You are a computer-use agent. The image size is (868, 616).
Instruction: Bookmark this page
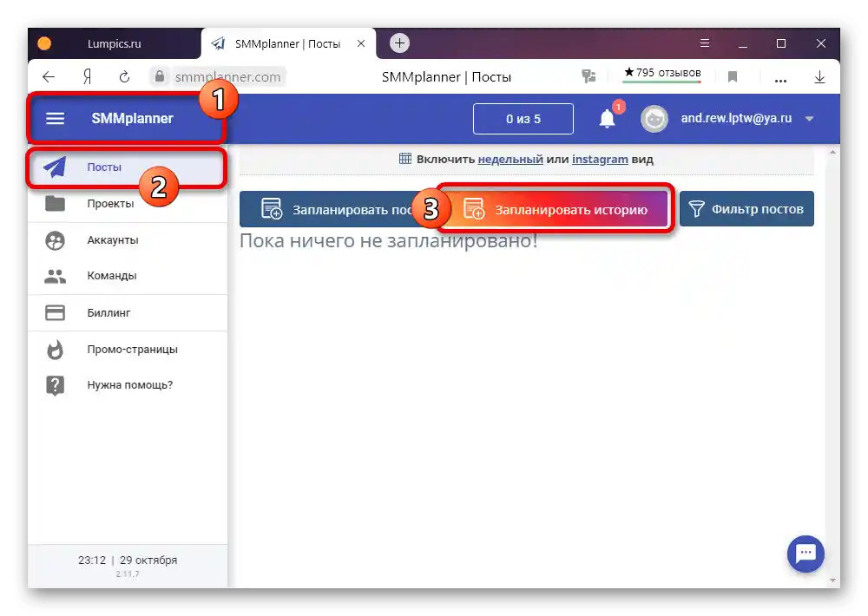pos(733,77)
